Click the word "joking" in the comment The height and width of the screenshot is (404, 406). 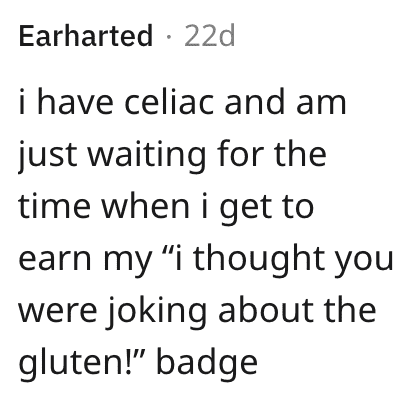tap(157, 311)
